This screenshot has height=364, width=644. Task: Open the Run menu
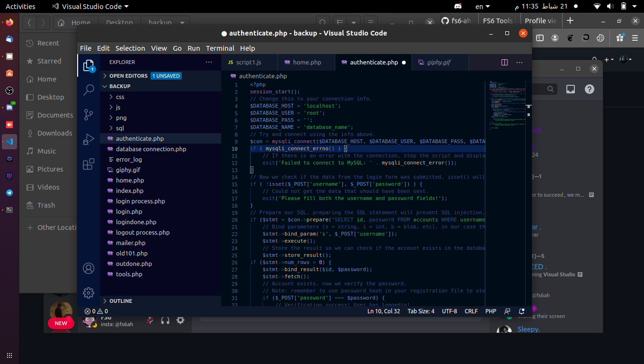[194, 48]
